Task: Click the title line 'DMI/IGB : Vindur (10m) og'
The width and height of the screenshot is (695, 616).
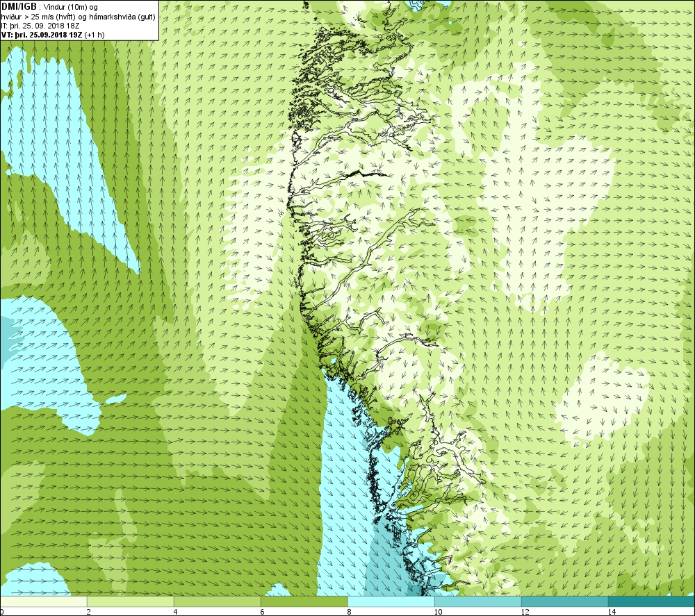Action: [50, 7]
